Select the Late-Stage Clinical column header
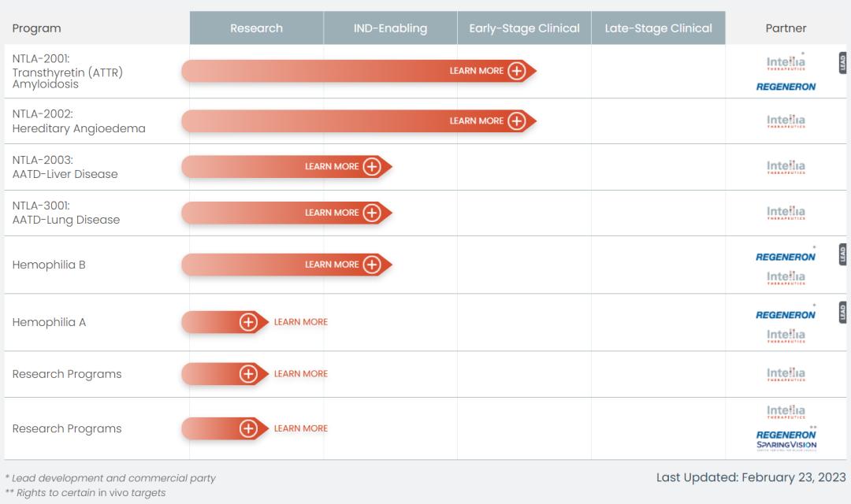 658,28
